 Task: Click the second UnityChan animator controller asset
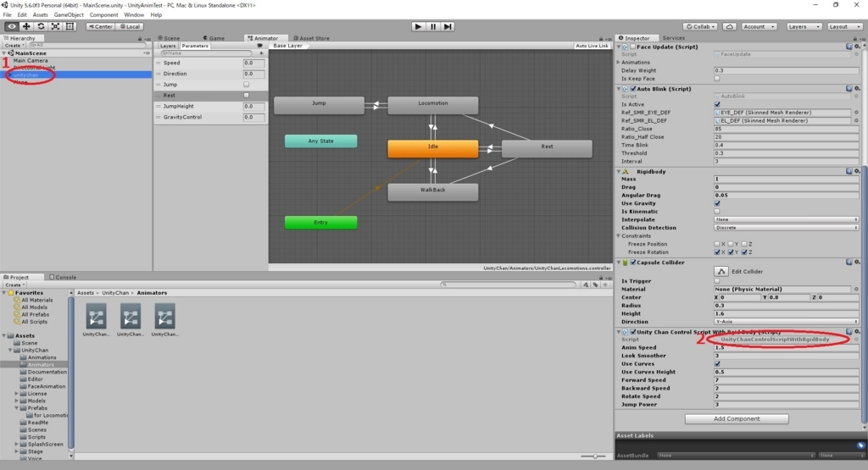pos(130,319)
